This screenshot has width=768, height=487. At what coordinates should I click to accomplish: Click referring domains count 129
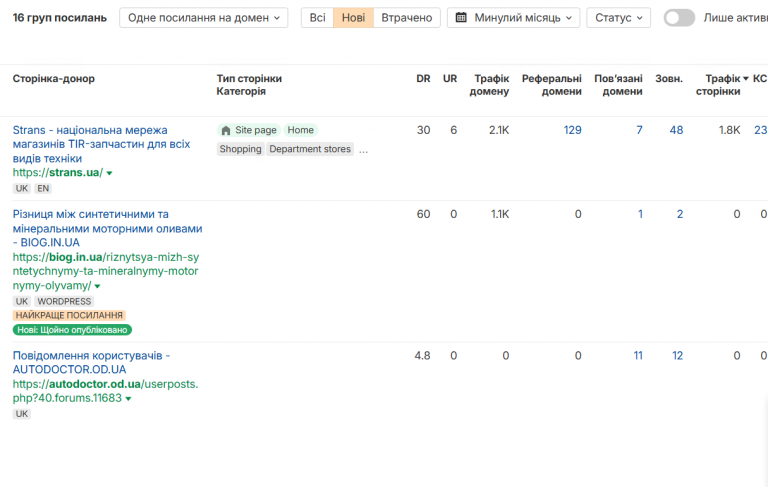tap(572, 130)
